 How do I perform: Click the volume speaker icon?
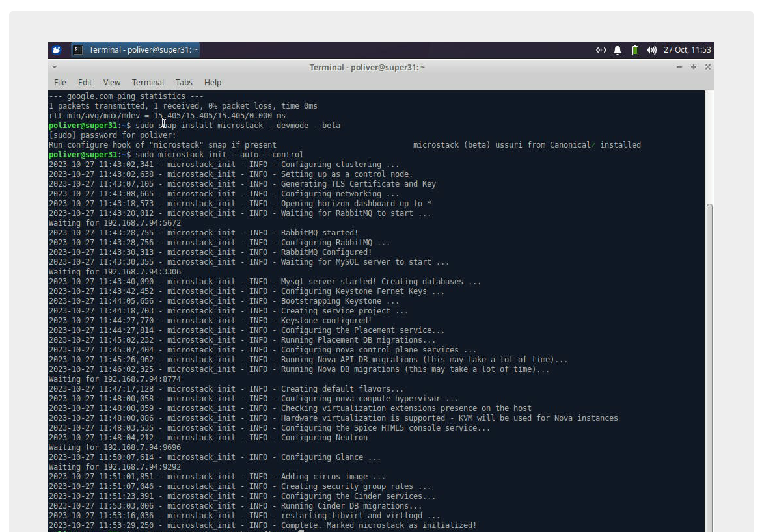651,50
